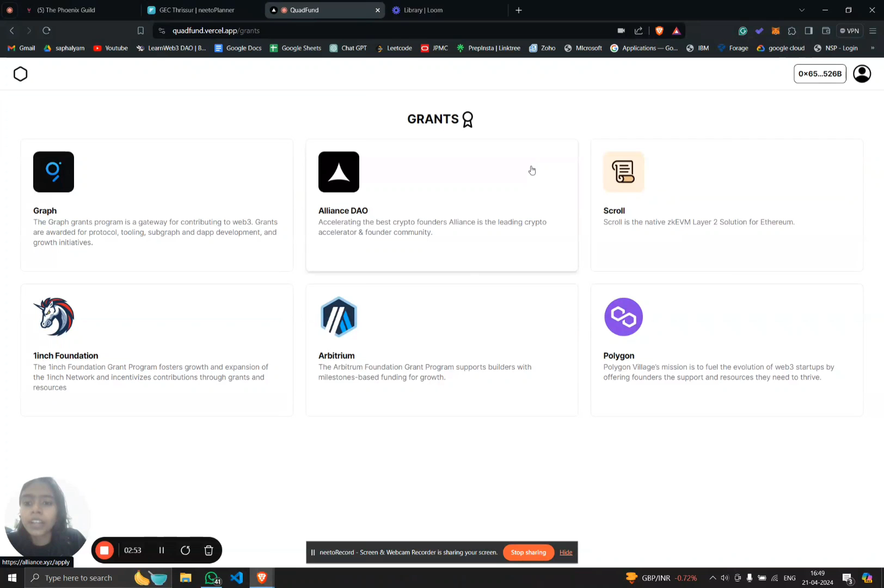Open the 1inch Foundation unicorn logo
This screenshot has width=884, height=588.
[53, 317]
